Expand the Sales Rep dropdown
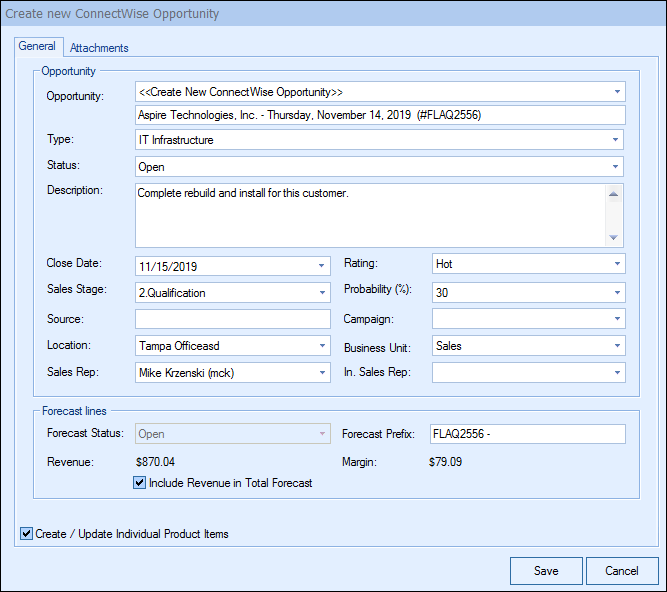 click(x=322, y=373)
